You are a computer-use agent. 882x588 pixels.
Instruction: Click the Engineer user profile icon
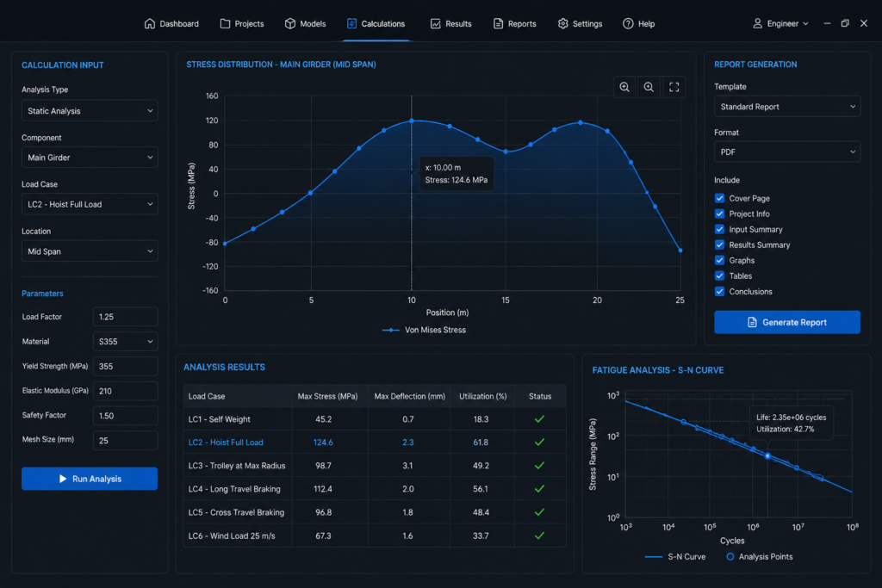(x=758, y=23)
